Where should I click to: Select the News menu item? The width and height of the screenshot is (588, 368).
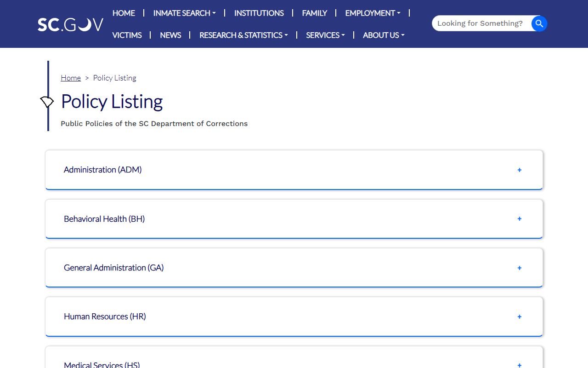(x=170, y=35)
